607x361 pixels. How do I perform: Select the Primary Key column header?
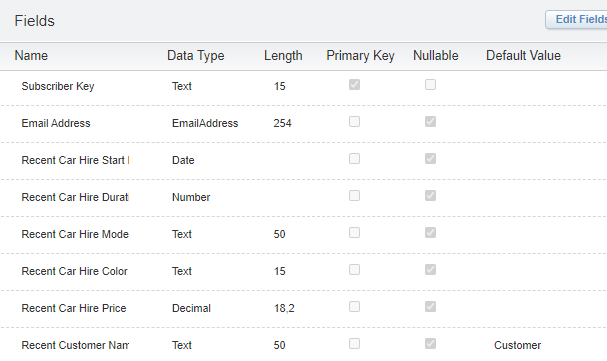pyautogui.click(x=360, y=56)
